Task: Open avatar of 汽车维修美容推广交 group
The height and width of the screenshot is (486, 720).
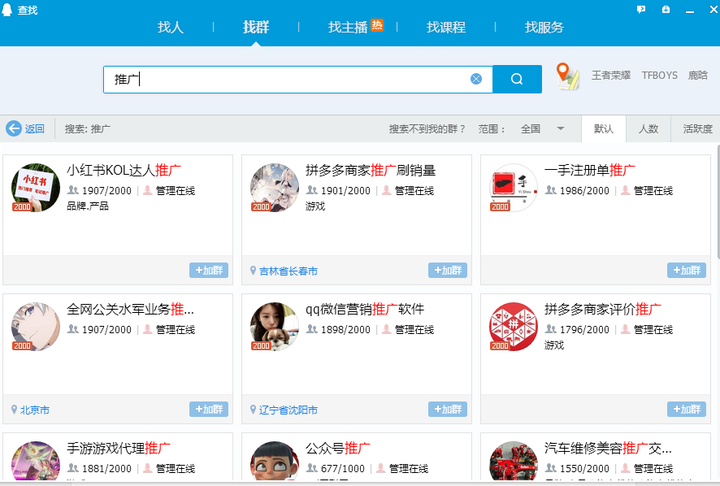Action: [513, 461]
